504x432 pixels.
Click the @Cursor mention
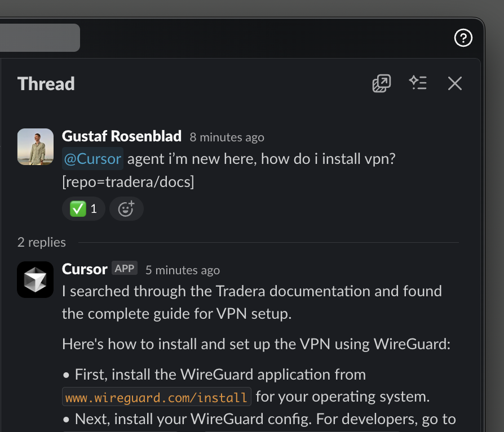coord(92,159)
